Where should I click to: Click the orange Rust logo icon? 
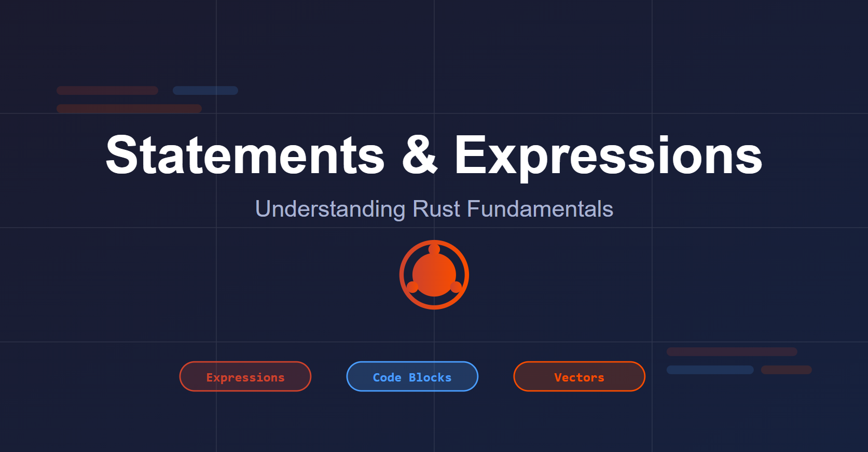434,275
